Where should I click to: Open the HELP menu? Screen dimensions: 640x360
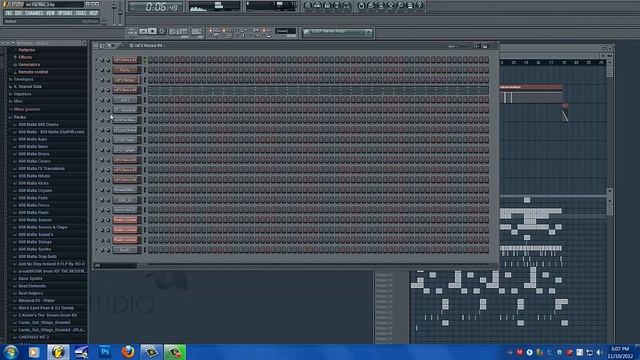click(93, 13)
